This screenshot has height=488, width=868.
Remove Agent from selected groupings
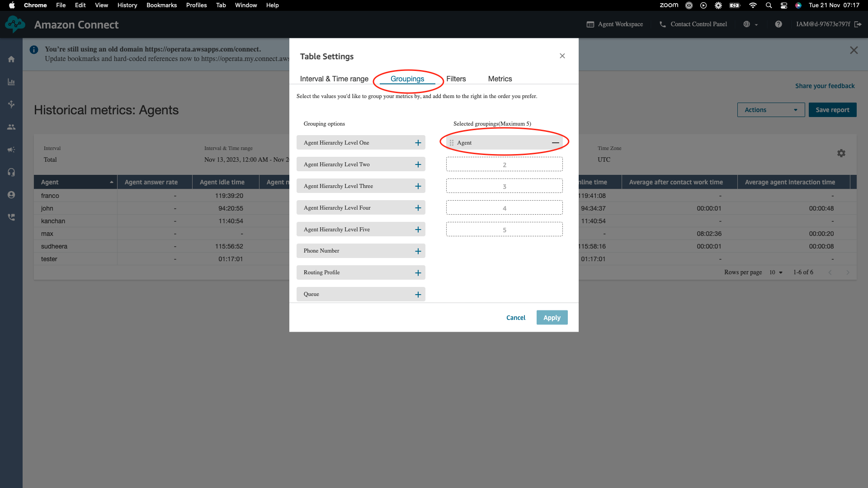click(556, 143)
